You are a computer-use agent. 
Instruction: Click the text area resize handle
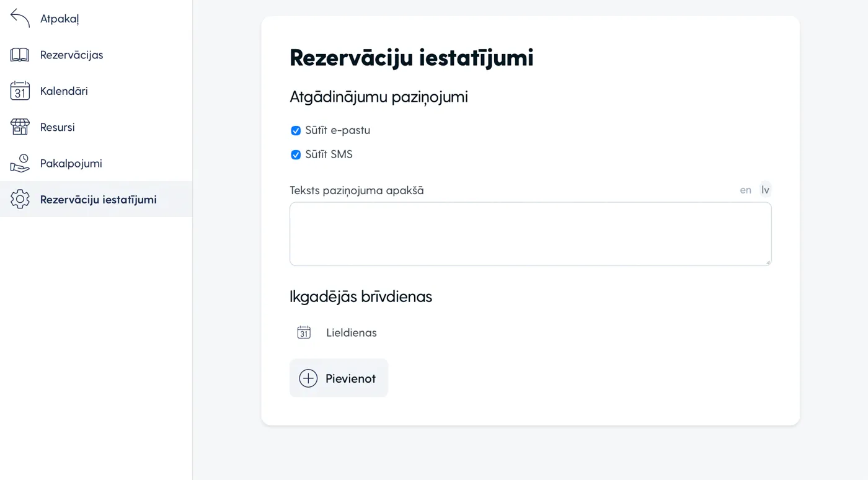pyautogui.click(x=768, y=262)
